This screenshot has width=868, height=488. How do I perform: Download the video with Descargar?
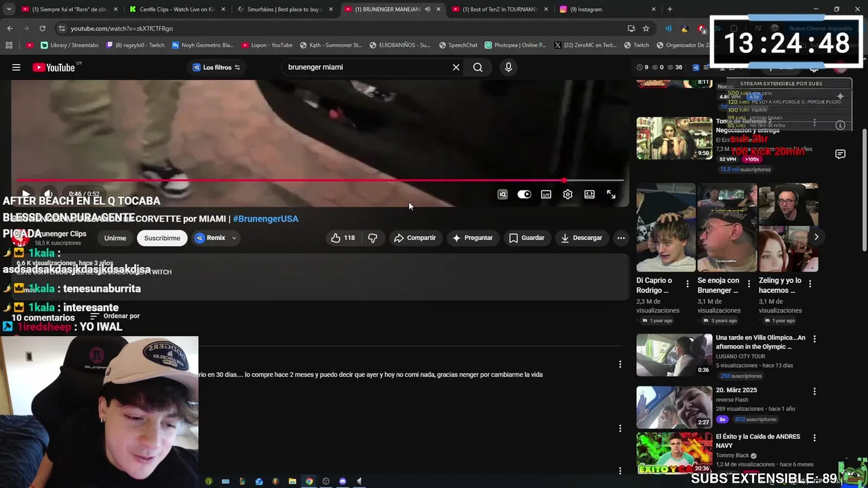(582, 238)
